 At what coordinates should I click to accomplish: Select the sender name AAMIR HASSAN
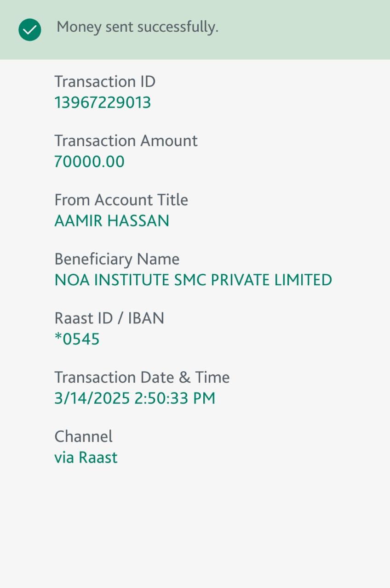pos(112,221)
